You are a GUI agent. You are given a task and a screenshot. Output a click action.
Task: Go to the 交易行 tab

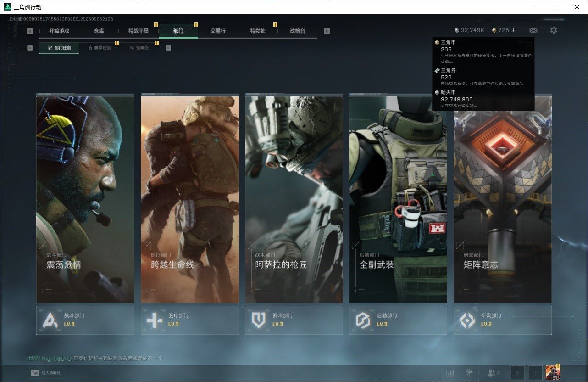tap(218, 31)
